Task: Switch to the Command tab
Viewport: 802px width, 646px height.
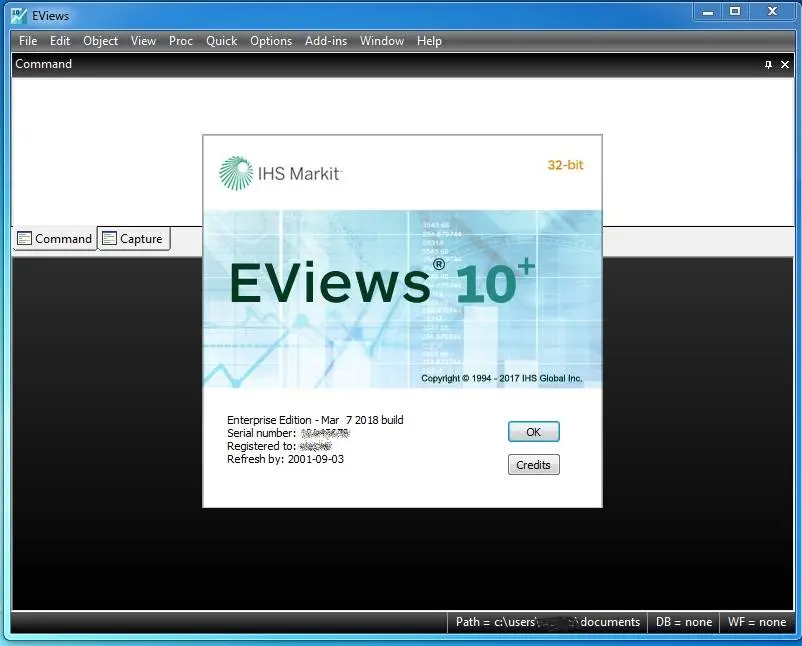Action: click(x=55, y=238)
